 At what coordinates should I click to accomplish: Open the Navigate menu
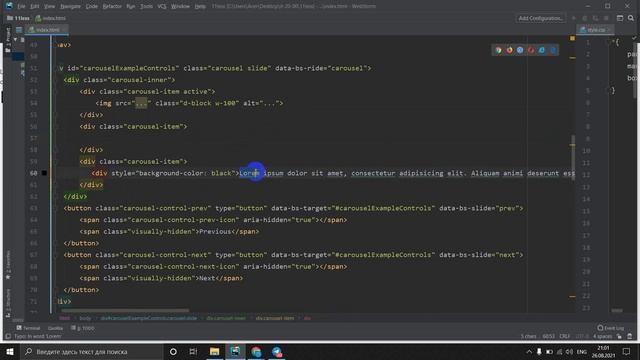[70, 7]
